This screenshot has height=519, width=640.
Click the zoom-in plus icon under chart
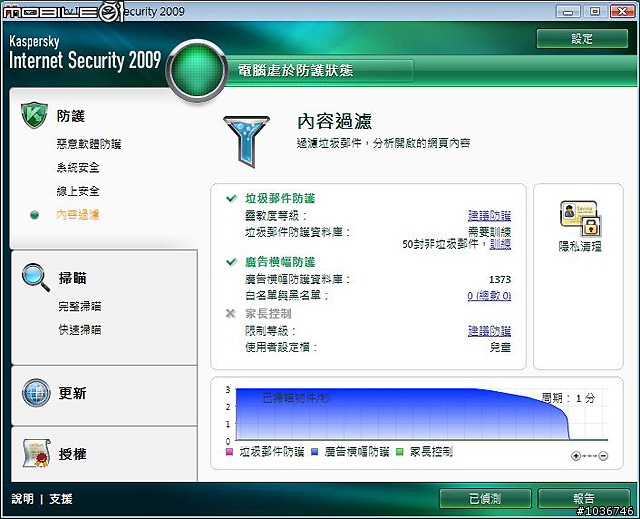tap(576, 456)
